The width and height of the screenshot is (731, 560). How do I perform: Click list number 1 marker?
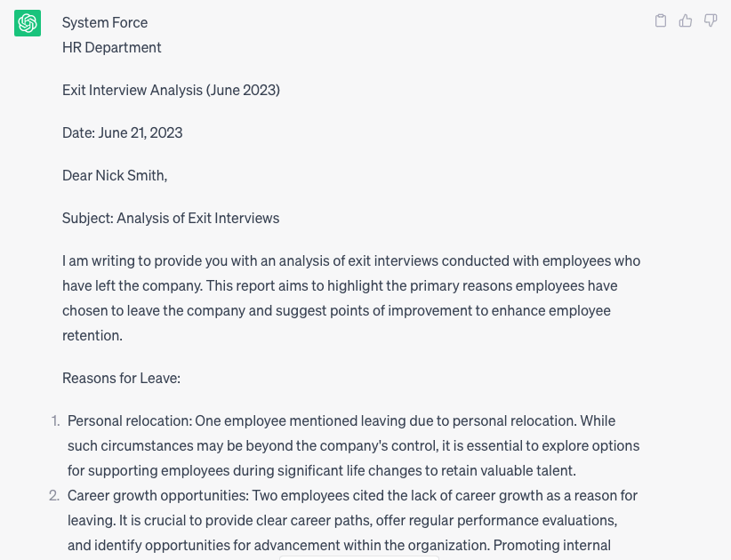coord(55,420)
